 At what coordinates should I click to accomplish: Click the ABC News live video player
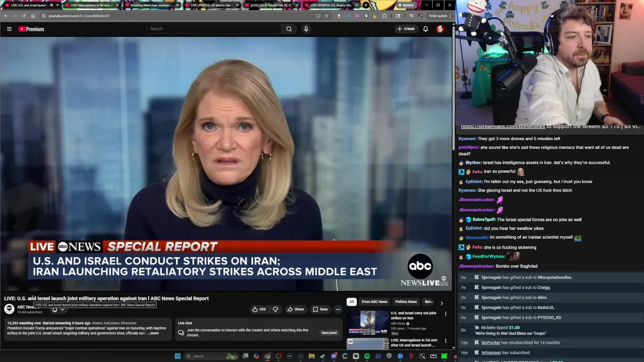coord(226,163)
